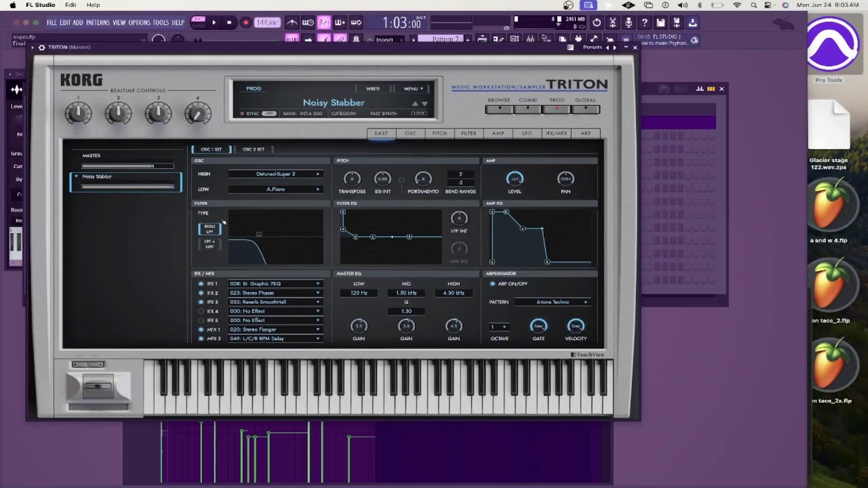Click the FL Studio Stop button
The width and height of the screenshot is (868, 488).
point(229,22)
